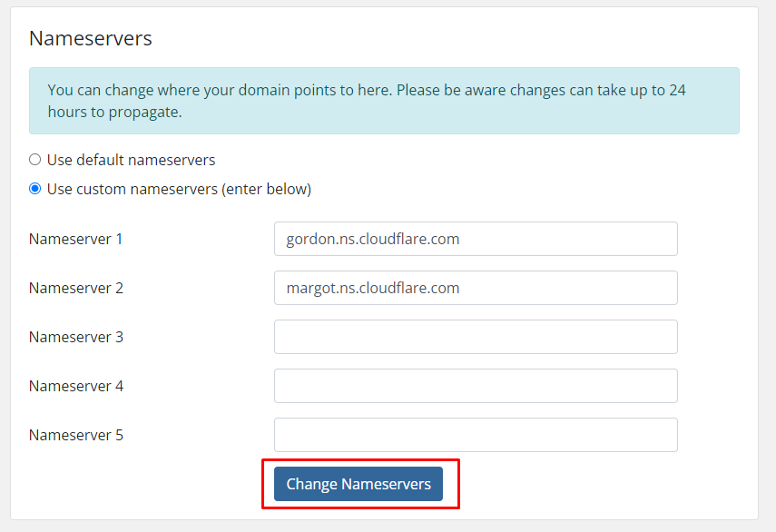
Task: Click into the empty Nameserver 3 field
Action: (476, 337)
